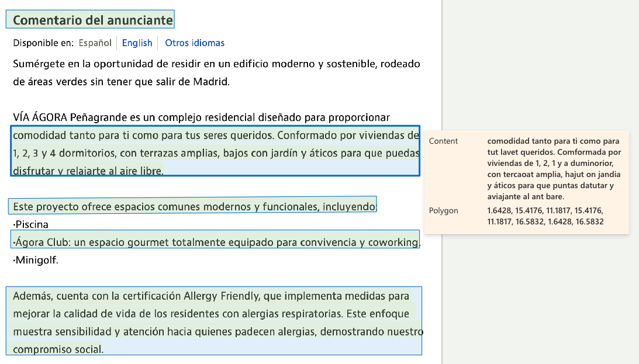Select the 'Además, cuenta con la certificación' paragraph
The width and height of the screenshot is (639, 364).
pyautogui.click(x=214, y=321)
